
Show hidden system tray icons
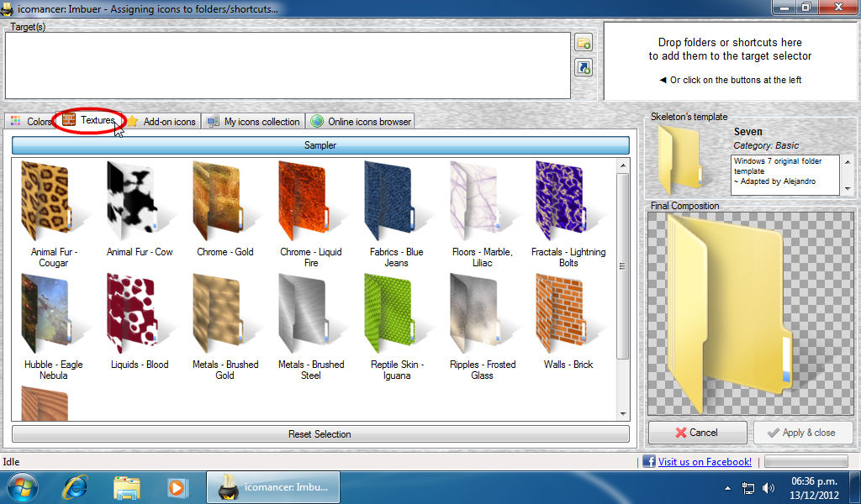pos(727,487)
